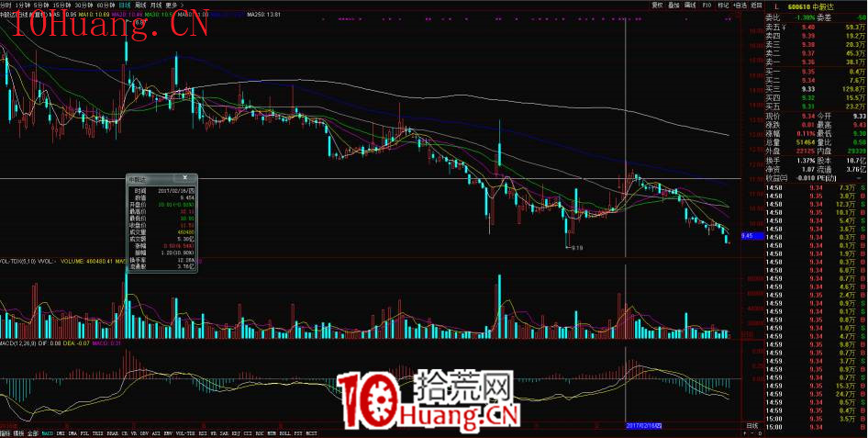Image resolution: width=868 pixels, height=438 pixels.
Task: Switch to 月线 monthly chart
Action: coord(156,5)
